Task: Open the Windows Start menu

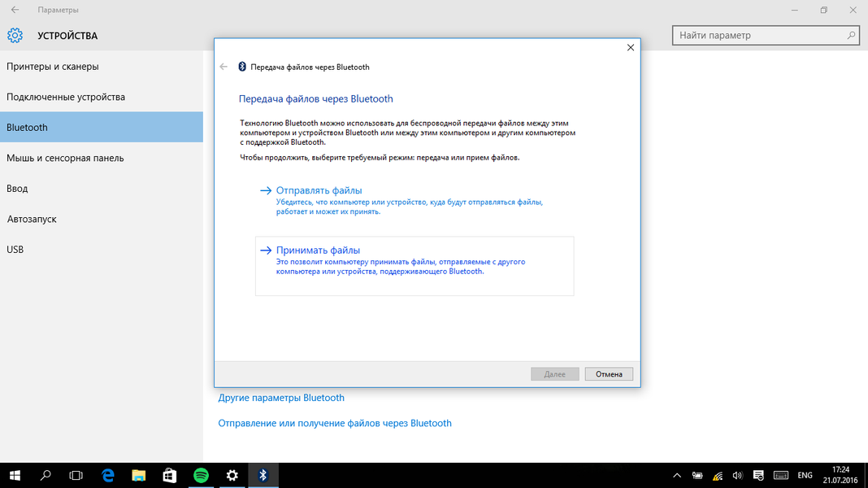Action: pos(15,475)
